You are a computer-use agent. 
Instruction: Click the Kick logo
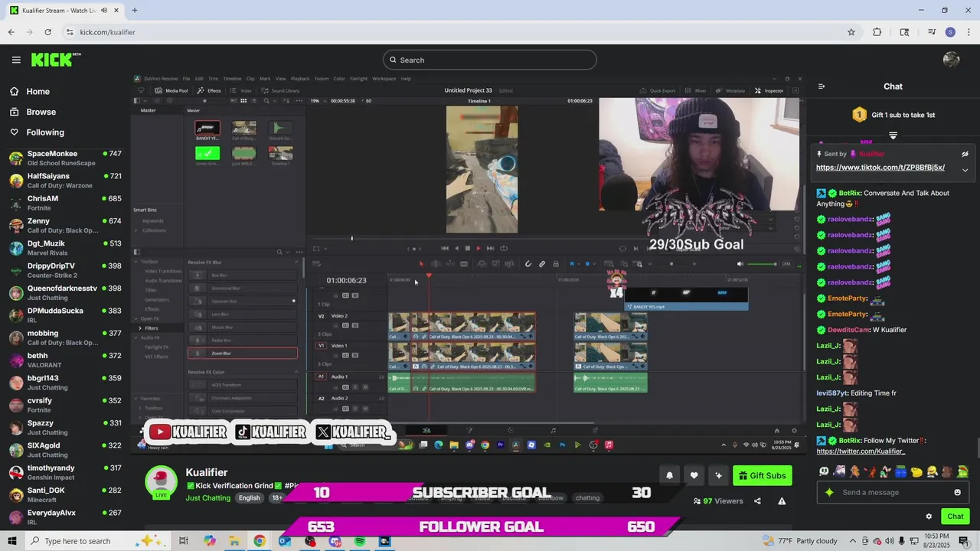[56, 60]
